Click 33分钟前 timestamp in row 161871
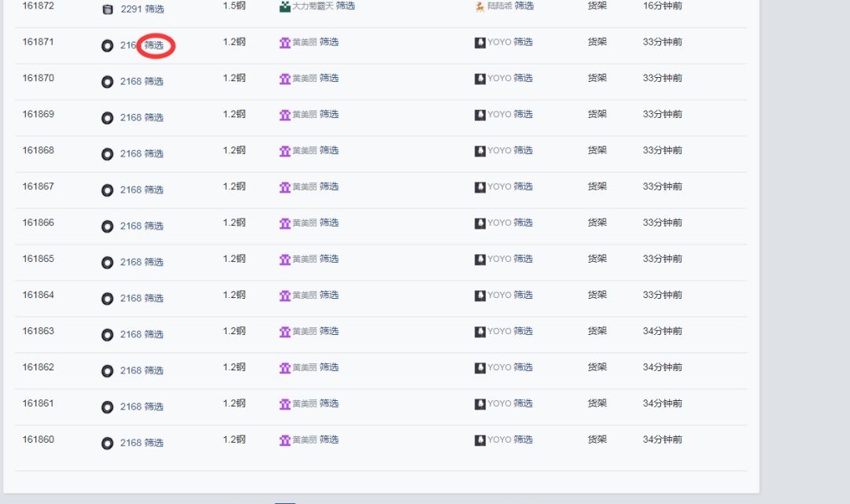This screenshot has width=850, height=504. click(x=663, y=42)
